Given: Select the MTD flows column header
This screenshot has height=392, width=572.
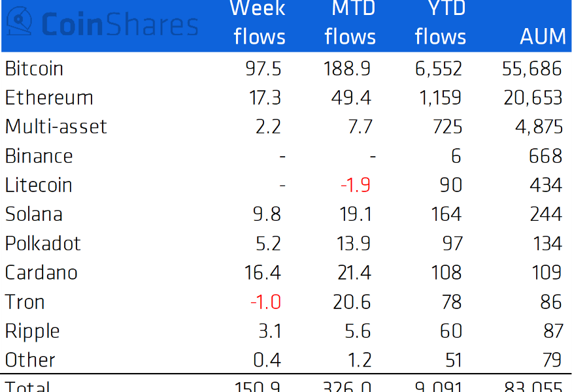Looking at the screenshot, I should pyautogui.click(x=350, y=22).
